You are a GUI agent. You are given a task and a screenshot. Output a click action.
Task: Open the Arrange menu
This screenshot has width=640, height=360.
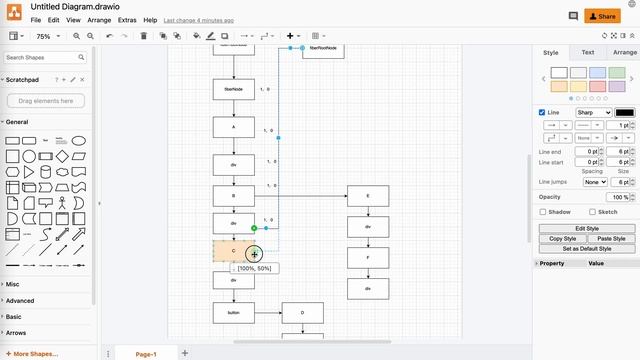click(99, 20)
